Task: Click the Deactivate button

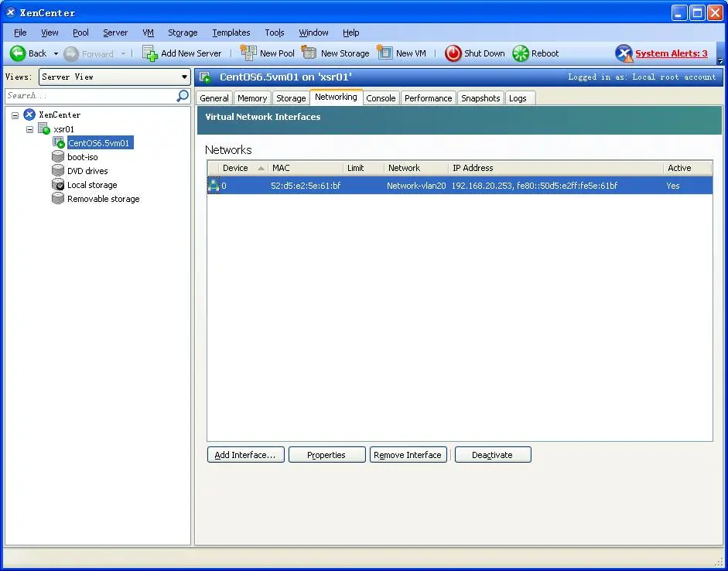Action: (x=493, y=455)
